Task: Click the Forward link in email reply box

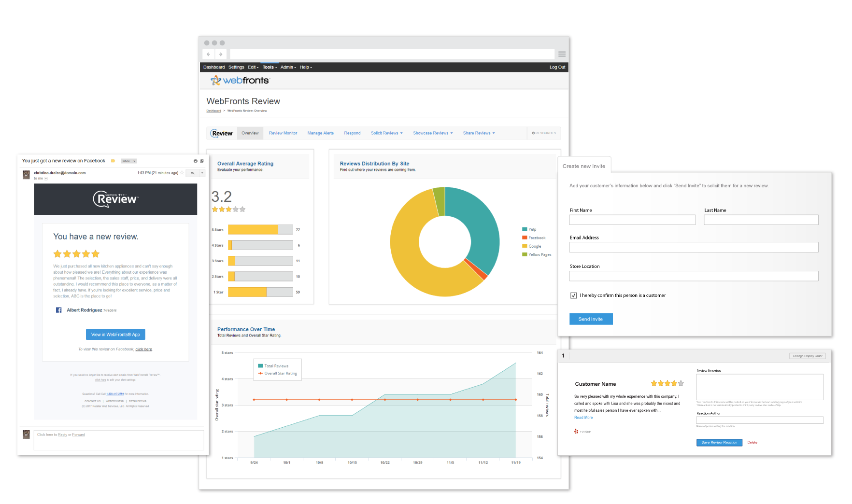Action: point(78,434)
